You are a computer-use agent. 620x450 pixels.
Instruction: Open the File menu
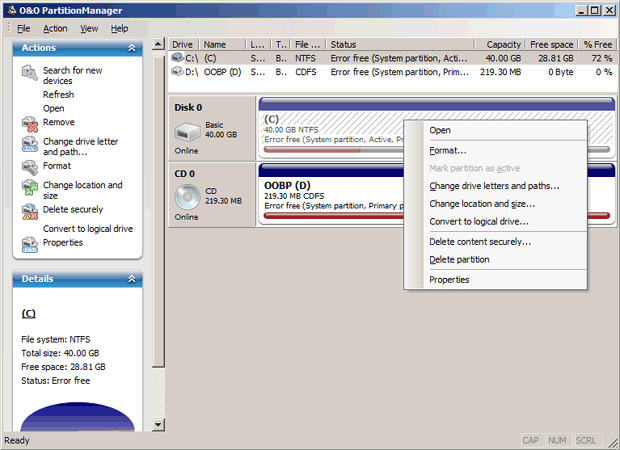(23, 28)
